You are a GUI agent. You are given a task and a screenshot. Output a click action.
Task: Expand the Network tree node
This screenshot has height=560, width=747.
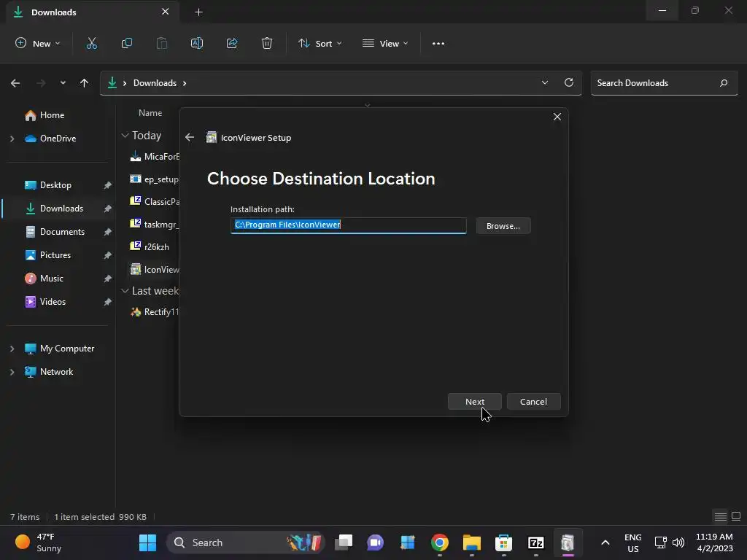12,372
